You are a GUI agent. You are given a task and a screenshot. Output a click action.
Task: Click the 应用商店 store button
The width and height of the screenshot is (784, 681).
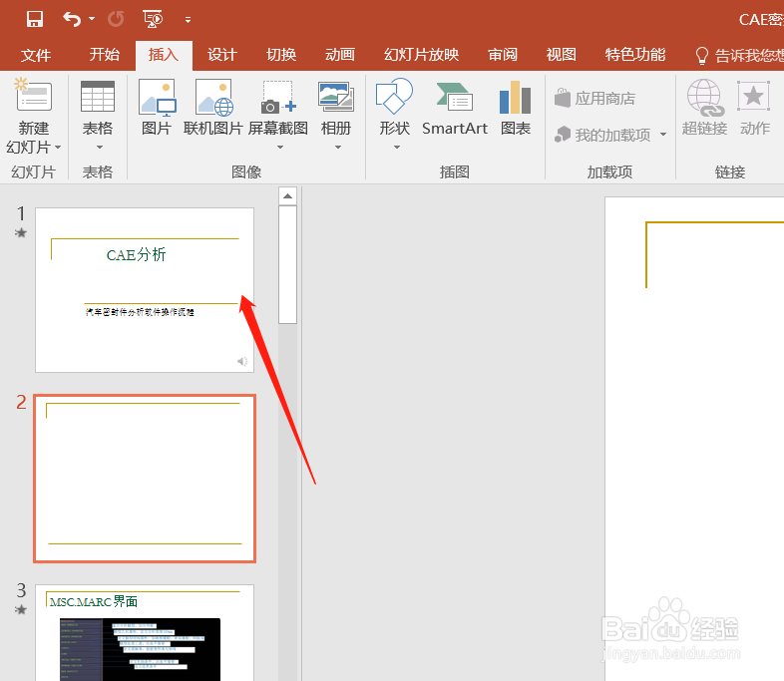click(x=595, y=98)
